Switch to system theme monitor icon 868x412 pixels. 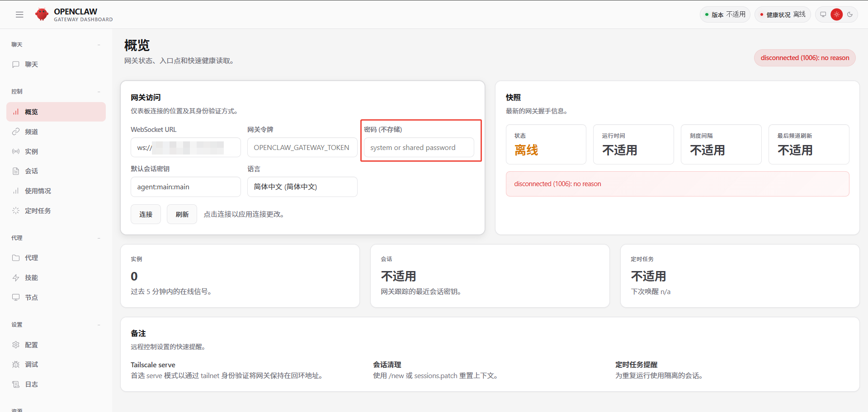tap(823, 14)
